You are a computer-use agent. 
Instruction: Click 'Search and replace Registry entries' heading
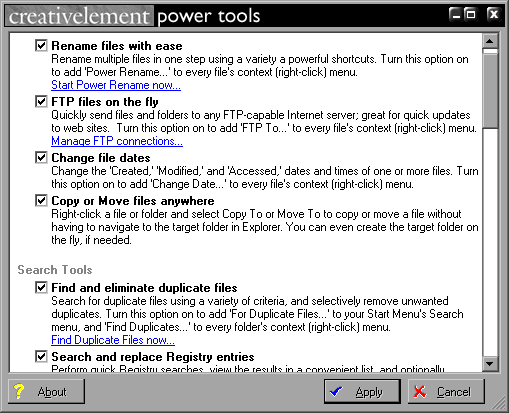153,357
